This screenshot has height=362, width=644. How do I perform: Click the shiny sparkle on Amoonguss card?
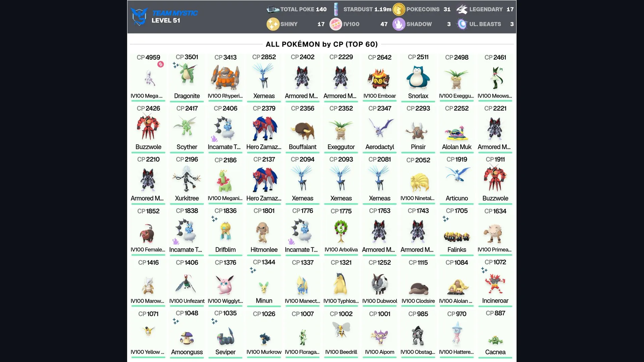tap(176, 321)
